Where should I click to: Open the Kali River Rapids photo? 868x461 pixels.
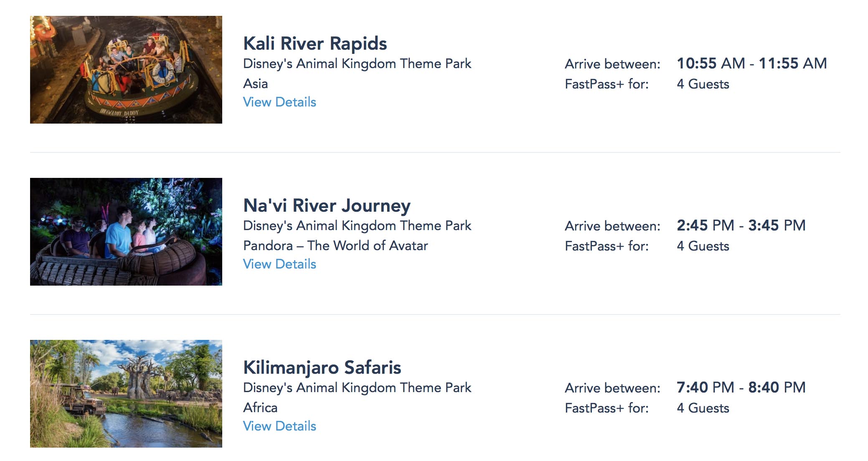[126, 70]
